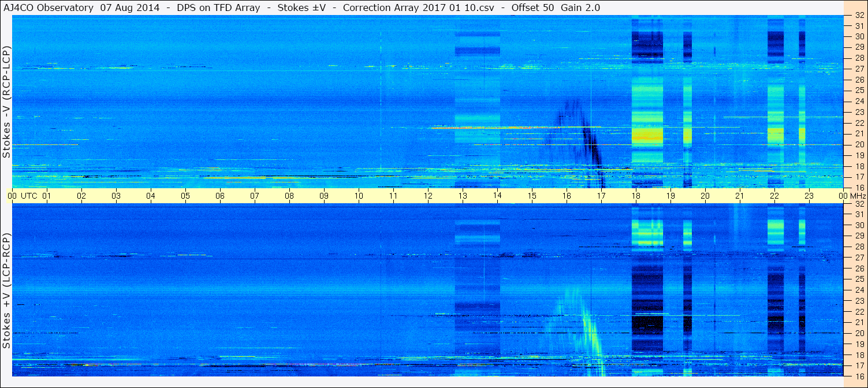
Task: Click 20 MHz tick of Stokes -V panel
Action: [859, 144]
